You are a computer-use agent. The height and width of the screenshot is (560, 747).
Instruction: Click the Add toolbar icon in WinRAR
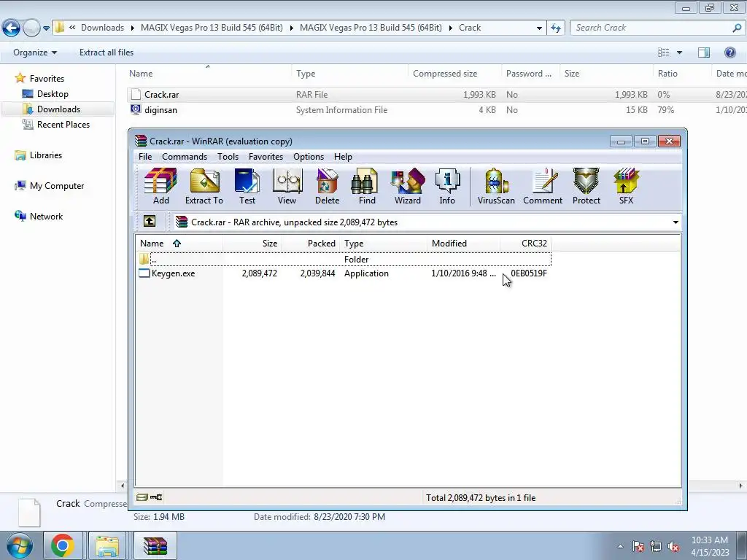tap(160, 186)
